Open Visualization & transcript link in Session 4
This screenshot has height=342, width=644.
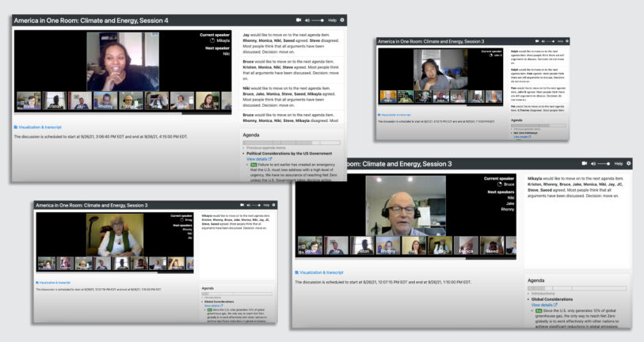click(x=40, y=127)
